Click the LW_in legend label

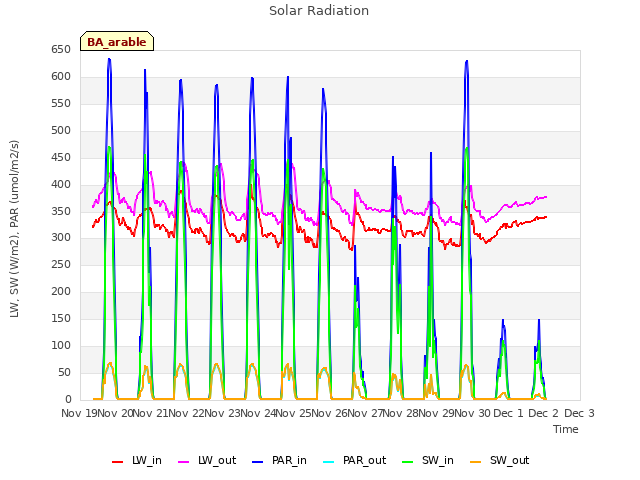coord(147,460)
